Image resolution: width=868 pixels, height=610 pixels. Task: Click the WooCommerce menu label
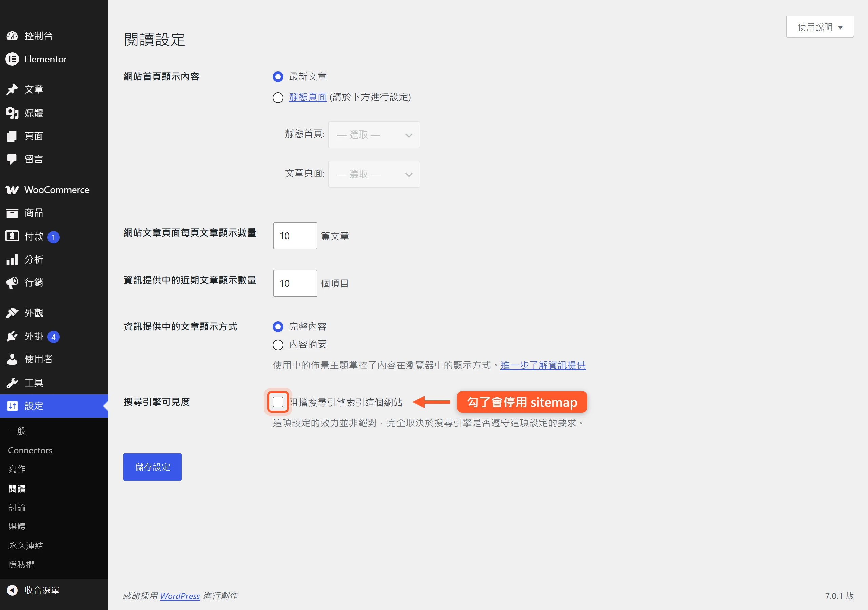57,190
